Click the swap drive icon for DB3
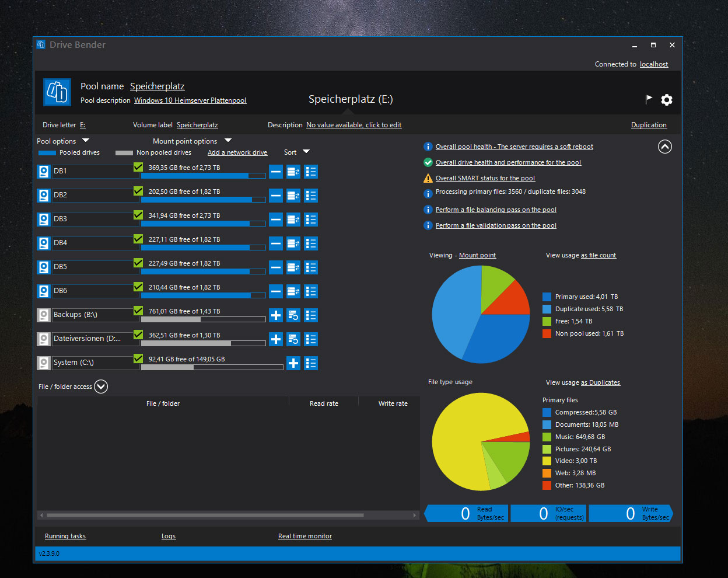This screenshot has width=728, height=578. [x=293, y=220]
